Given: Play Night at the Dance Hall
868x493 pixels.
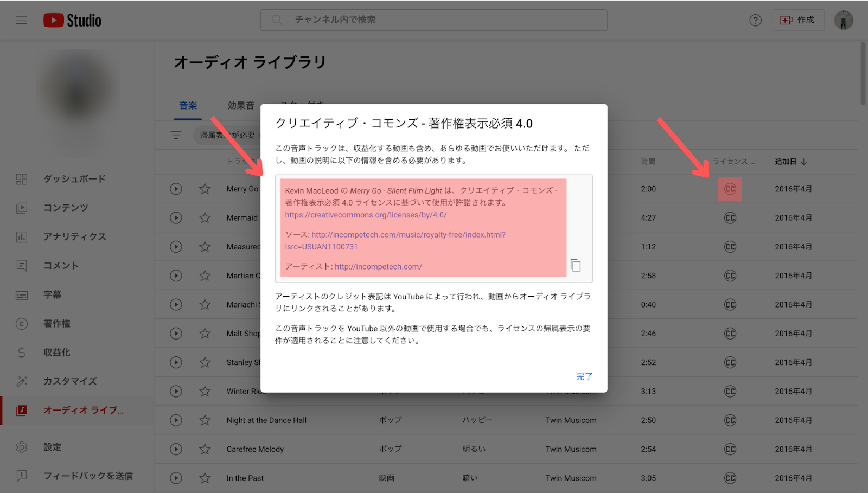Looking at the screenshot, I should [x=176, y=420].
